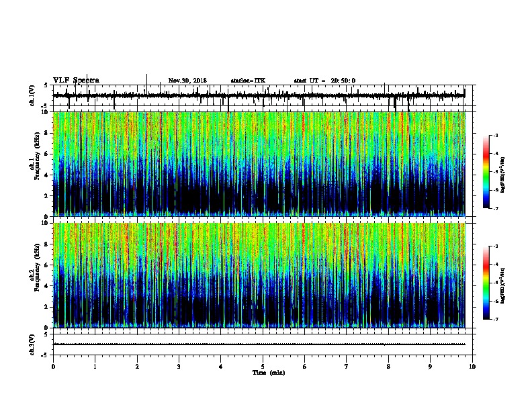Viewport: 532px width, 411px height.
Task: Click the 'ch.3(V)' waveform axis label
Action: point(32,345)
